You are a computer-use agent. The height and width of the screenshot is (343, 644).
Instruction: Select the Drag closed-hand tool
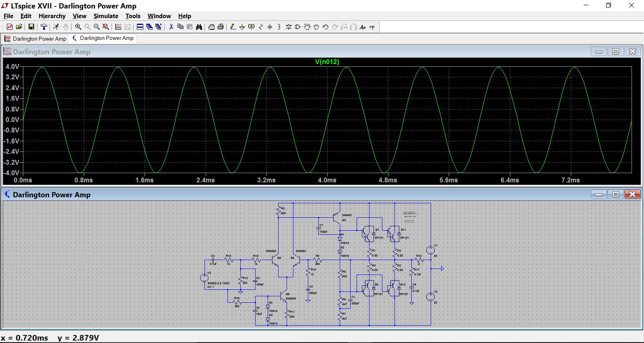316,27
